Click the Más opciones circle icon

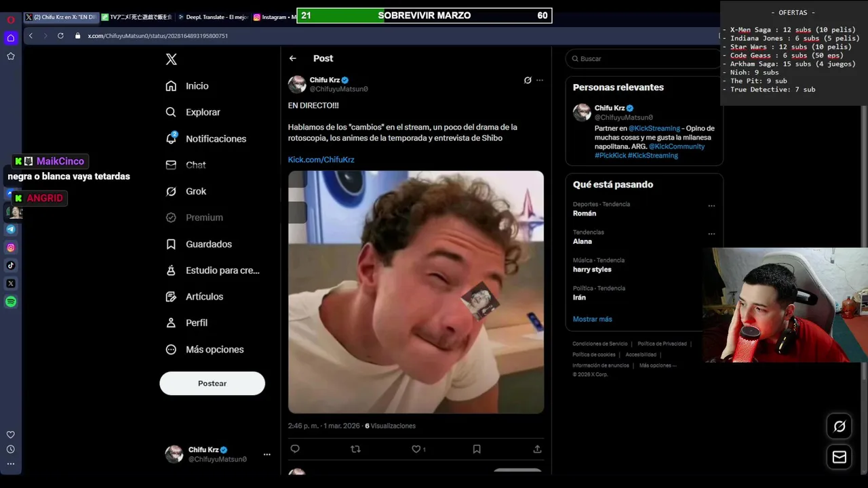point(171,350)
